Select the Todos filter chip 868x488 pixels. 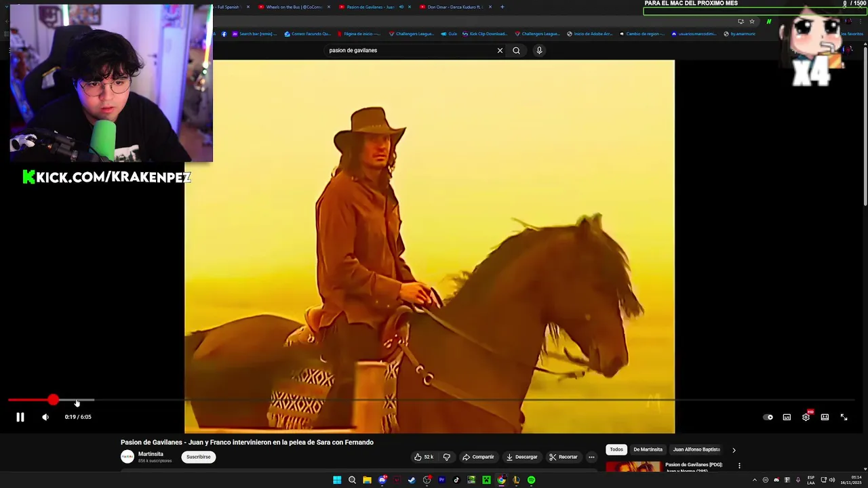click(x=616, y=449)
